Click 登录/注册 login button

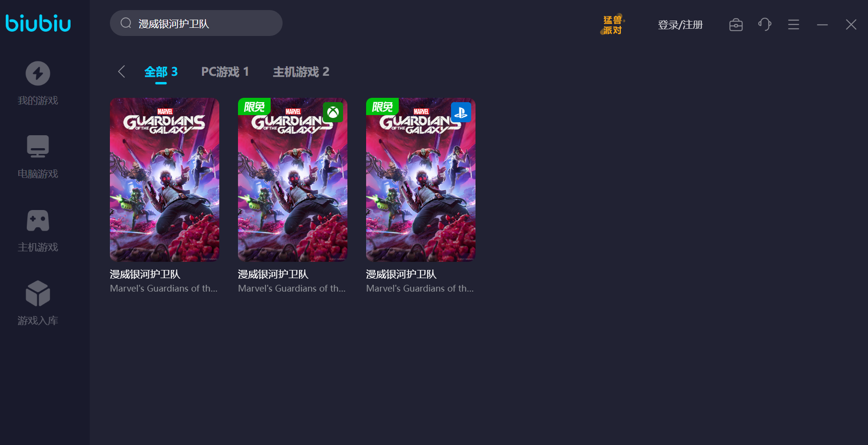[x=680, y=24]
